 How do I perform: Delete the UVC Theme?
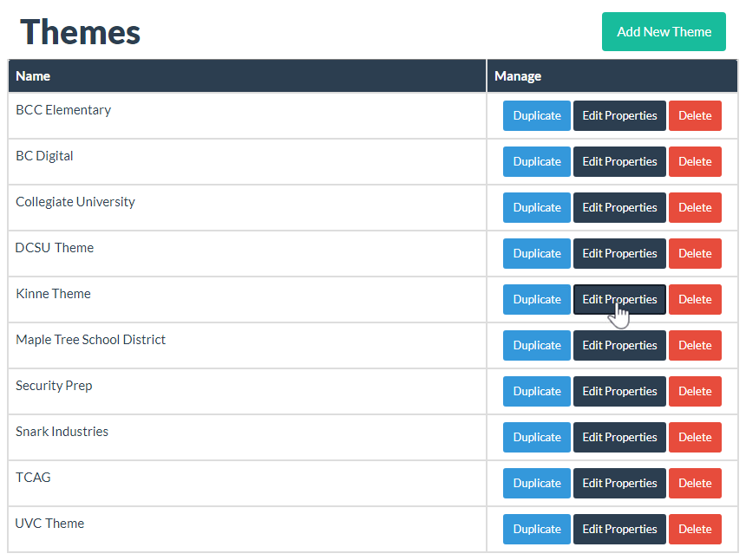pos(695,529)
